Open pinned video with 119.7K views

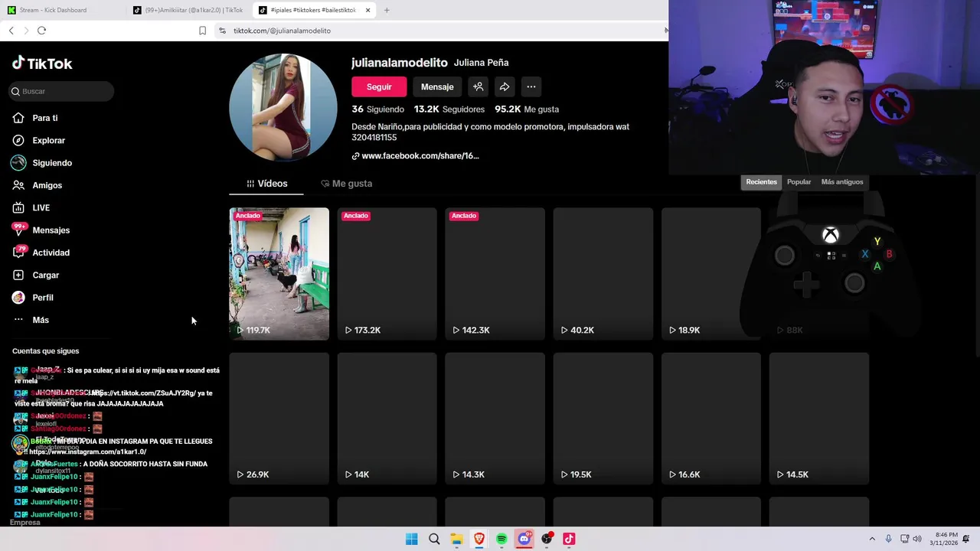pos(279,274)
